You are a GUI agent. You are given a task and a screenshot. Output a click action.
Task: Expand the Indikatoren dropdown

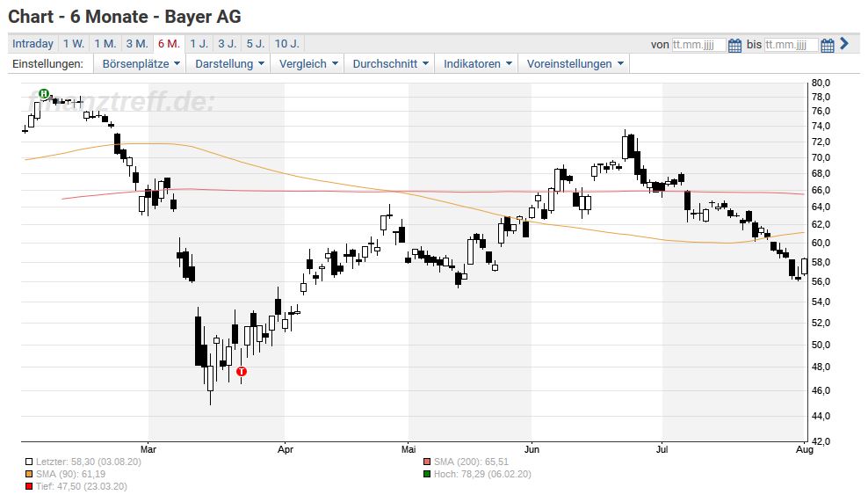(477, 63)
